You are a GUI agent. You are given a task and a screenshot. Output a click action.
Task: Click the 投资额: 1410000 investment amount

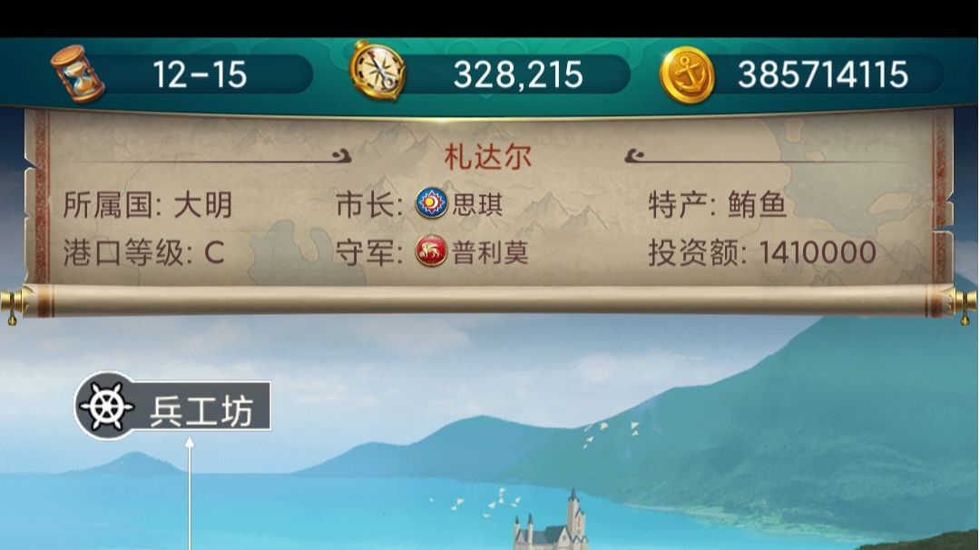[x=762, y=252]
